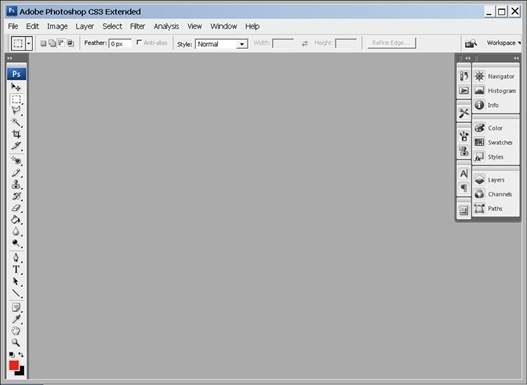
Task: Swap foreground and background colors
Action: tap(21, 354)
